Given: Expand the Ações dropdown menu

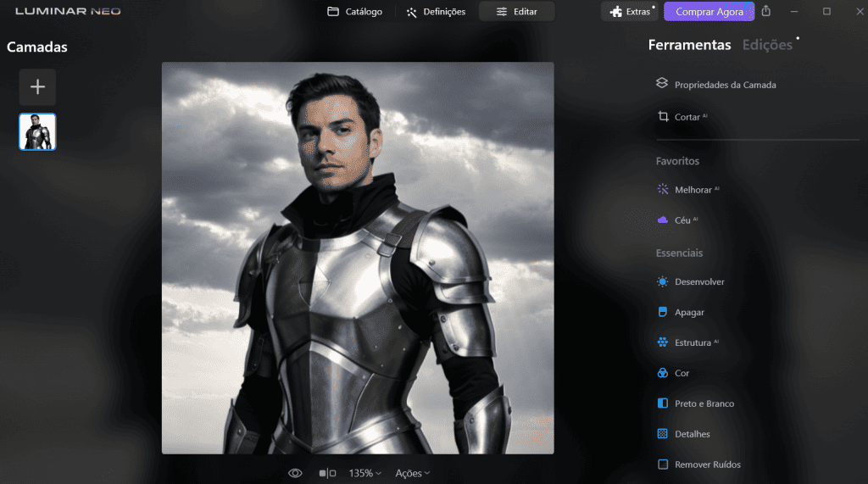Looking at the screenshot, I should click(413, 473).
